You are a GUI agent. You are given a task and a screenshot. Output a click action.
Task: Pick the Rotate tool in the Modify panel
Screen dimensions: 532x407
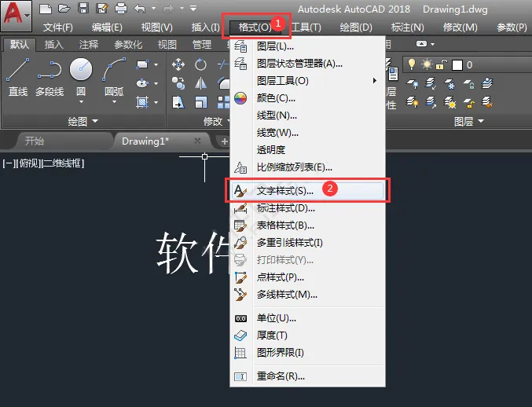pos(200,64)
